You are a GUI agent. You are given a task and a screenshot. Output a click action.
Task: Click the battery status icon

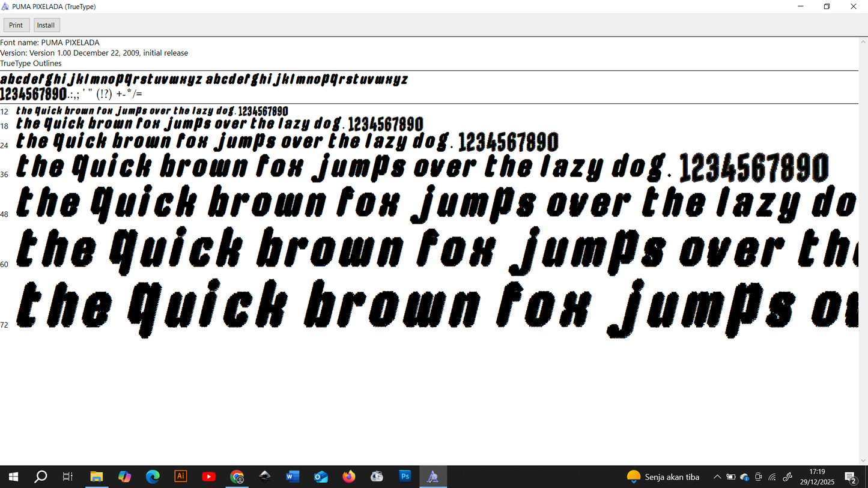pyautogui.click(x=731, y=477)
